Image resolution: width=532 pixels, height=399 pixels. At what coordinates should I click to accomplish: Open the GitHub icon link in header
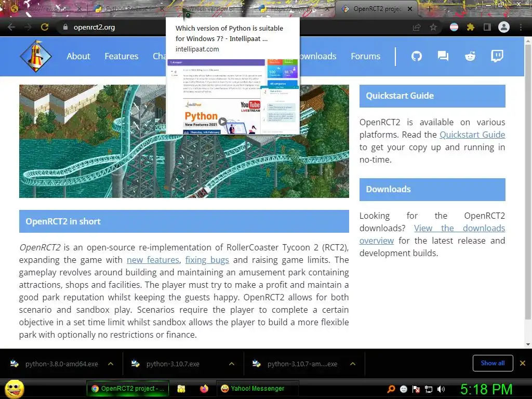417,56
